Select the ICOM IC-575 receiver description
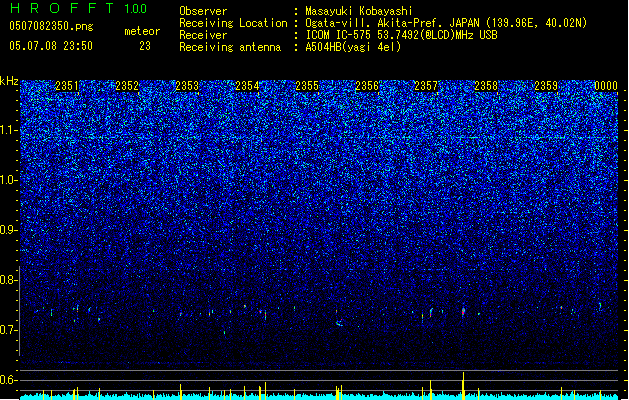The image size is (629, 400). pyautogui.click(x=401, y=35)
